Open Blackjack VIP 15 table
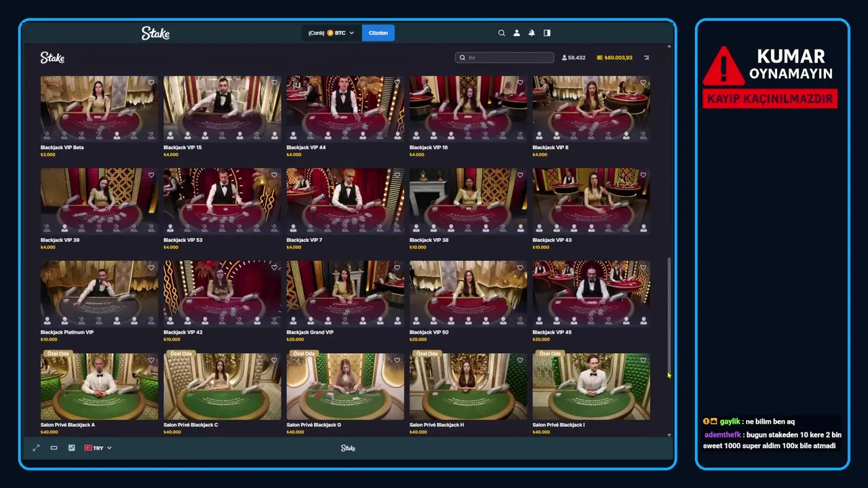Image resolution: width=868 pixels, height=488 pixels. click(222, 108)
